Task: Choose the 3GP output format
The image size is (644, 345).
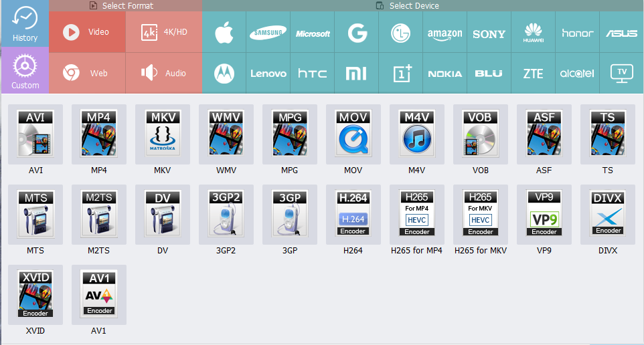Action: click(x=290, y=215)
